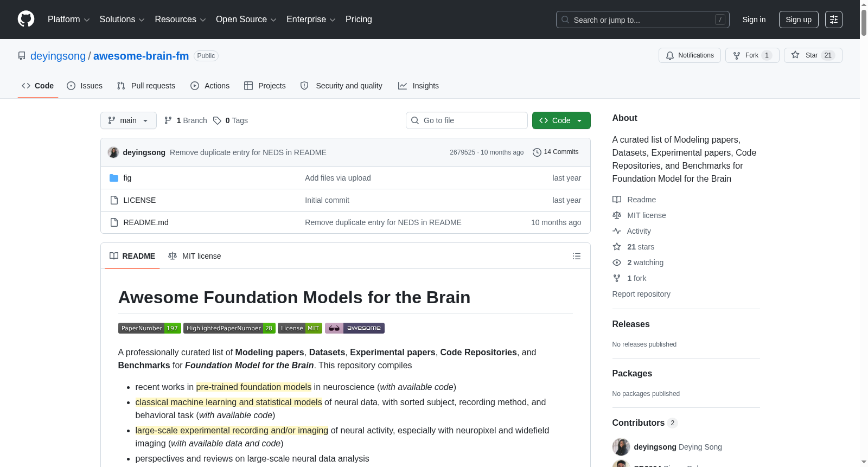The width and height of the screenshot is (868, 467).
Task: Open the green Code dropdown
Action: 561,120
